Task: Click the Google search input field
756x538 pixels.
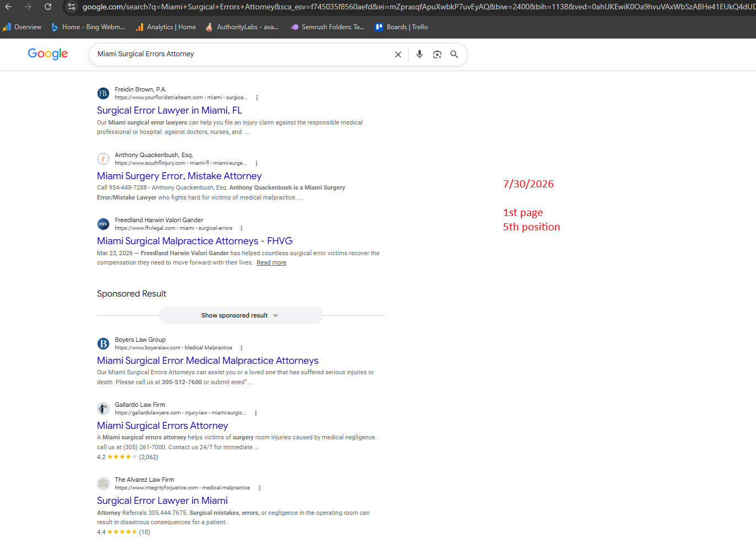Action: pos(242,54)
